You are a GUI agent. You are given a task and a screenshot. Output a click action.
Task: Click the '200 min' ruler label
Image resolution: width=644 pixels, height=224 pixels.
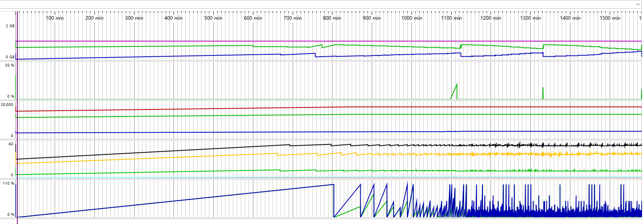94,18
